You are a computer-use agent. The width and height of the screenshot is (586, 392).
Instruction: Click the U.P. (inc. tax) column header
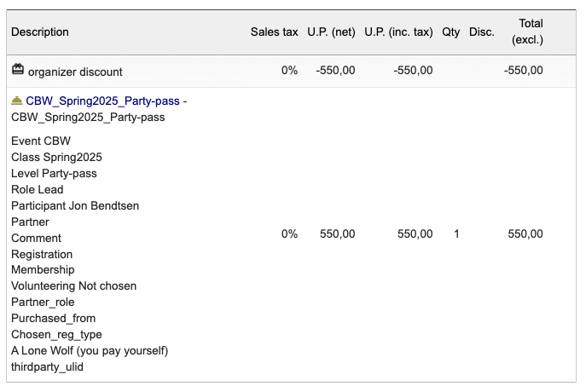pos(398,32)
